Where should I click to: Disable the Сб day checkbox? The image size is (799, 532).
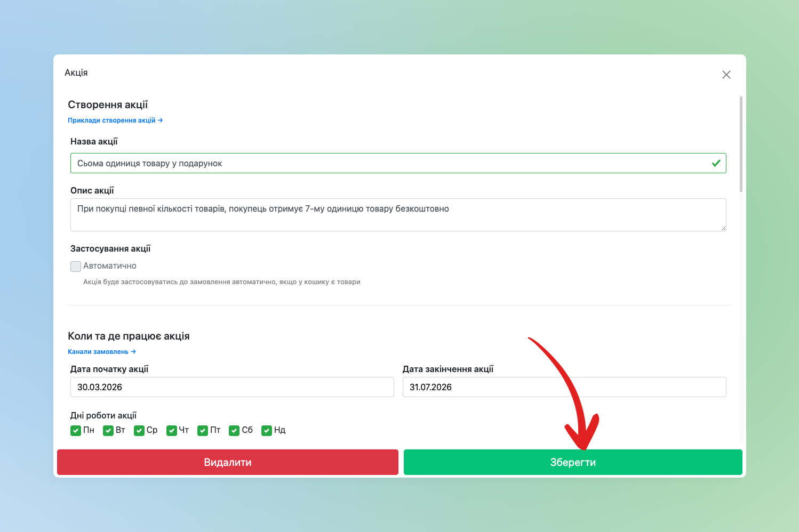[234, 431]
